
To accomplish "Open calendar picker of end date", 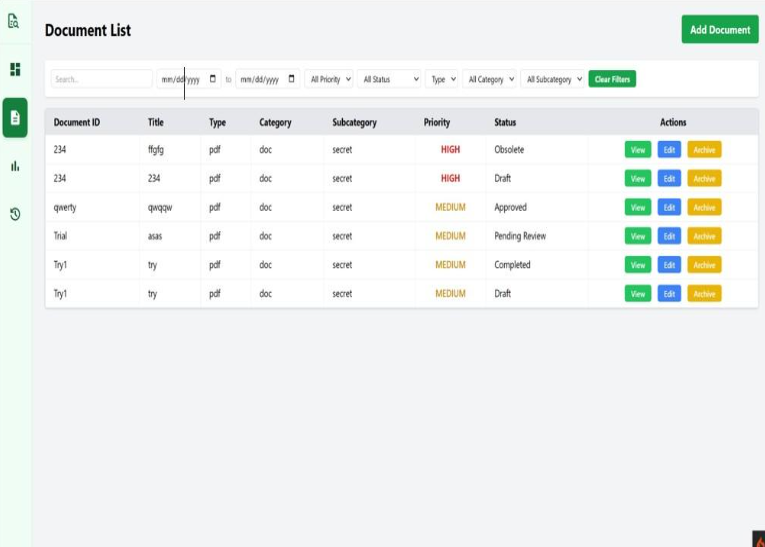I will click(291, 79).
